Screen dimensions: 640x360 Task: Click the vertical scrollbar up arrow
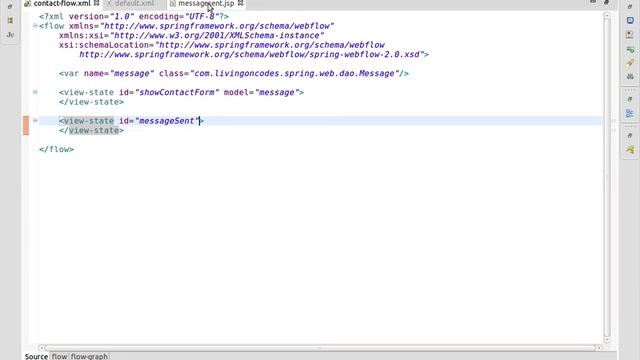(x=607, y=16)
